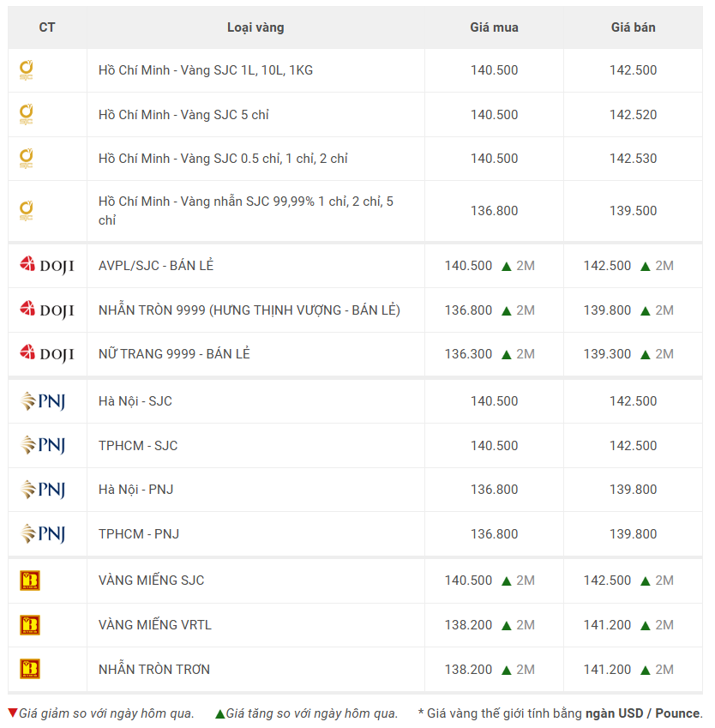715x728 pixels.
Task: Click SJC logo beside Vàng SJC 1L, 10L, 1KG
Action: 27,70
